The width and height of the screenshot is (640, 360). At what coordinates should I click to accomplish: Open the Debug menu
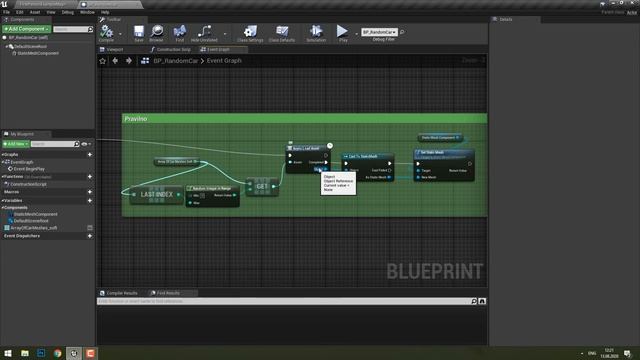tap(68, 12)
